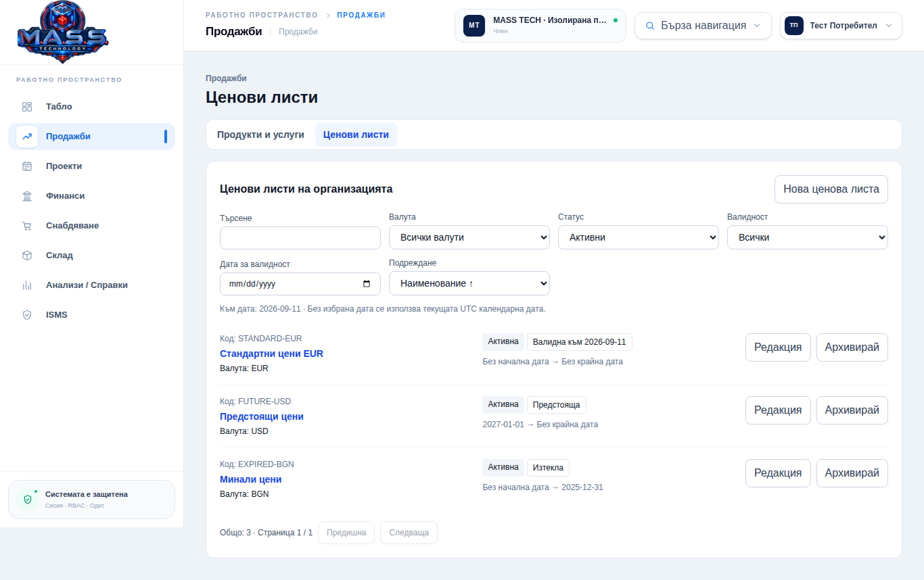Open the date picker calendar icon
Image resolution: width=924 pixels, height=580 pixels.
tap(367, 284)
